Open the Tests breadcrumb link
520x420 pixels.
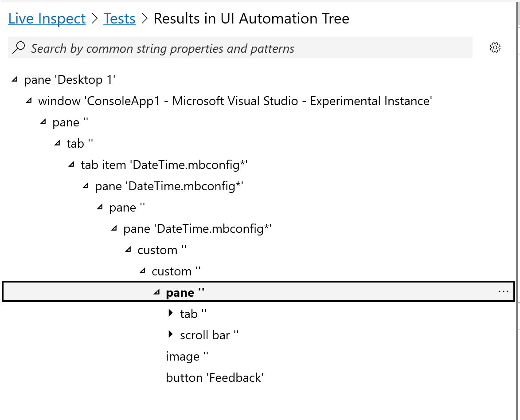coord(119,19)
